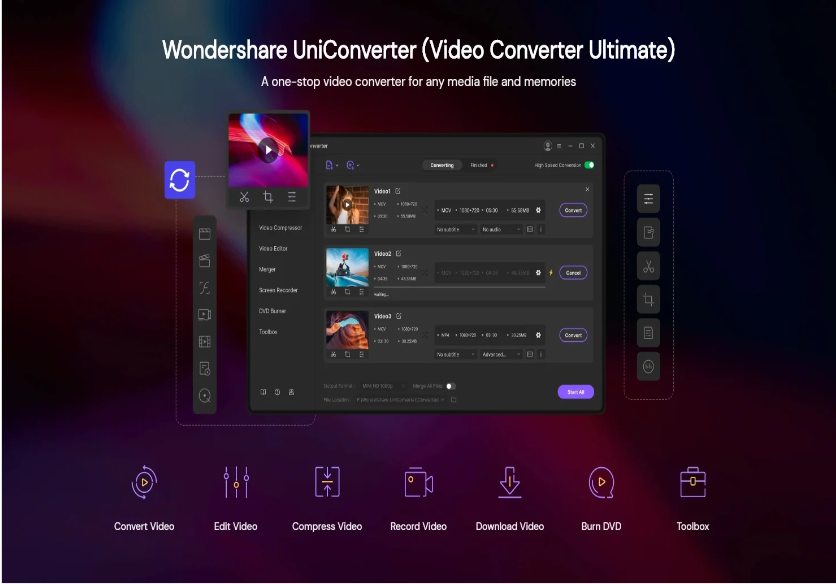The image size is (836, 584).
Task: Click the top clapperboard icon in left strip
Action: click(x=205, y=234)
